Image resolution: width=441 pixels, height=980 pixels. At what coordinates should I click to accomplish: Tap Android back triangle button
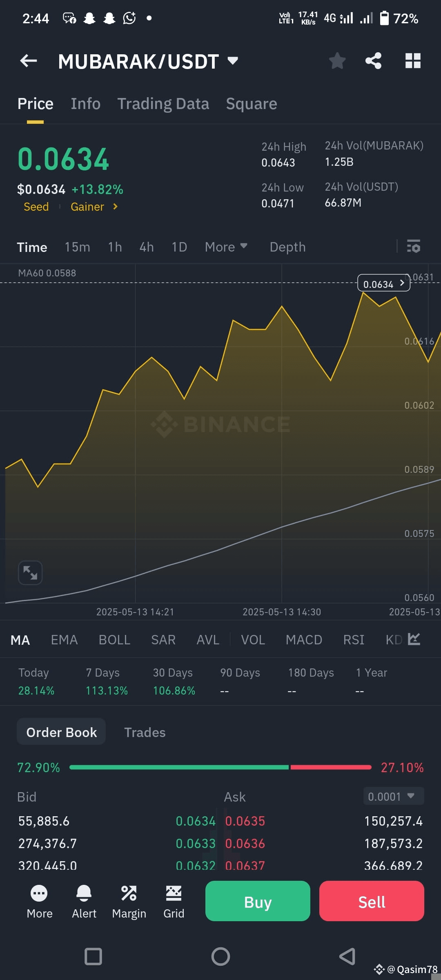point(347,956)
